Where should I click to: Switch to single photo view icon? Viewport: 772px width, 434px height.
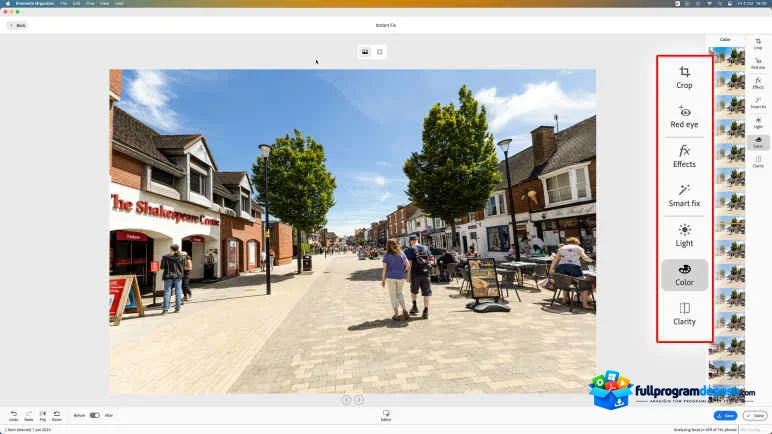click(x=365, y=52)
